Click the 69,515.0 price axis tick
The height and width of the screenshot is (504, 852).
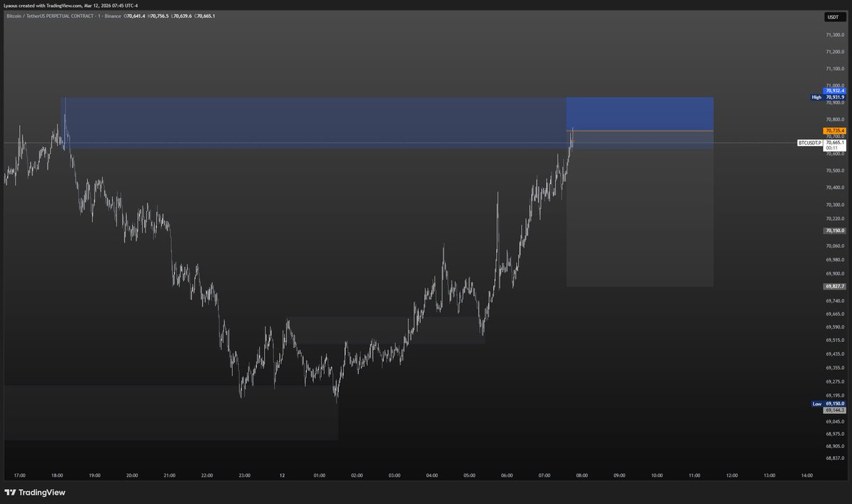click(x=834, y=341)
